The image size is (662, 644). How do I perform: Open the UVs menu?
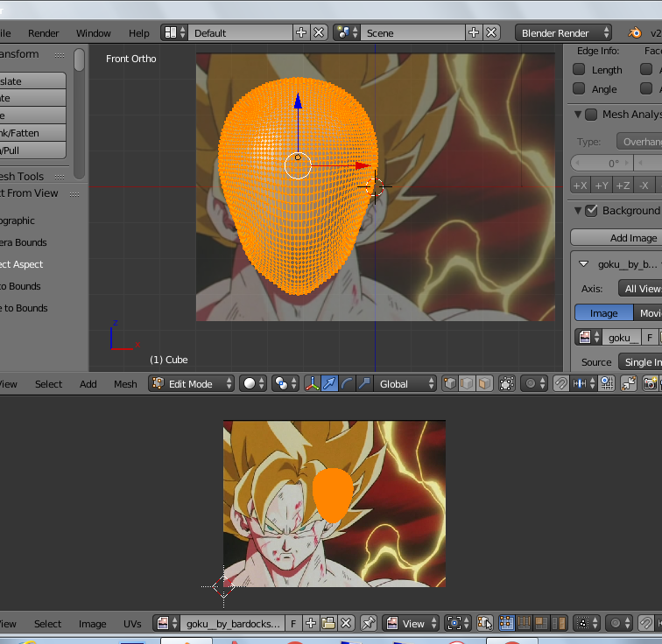(x=132, y=624)
